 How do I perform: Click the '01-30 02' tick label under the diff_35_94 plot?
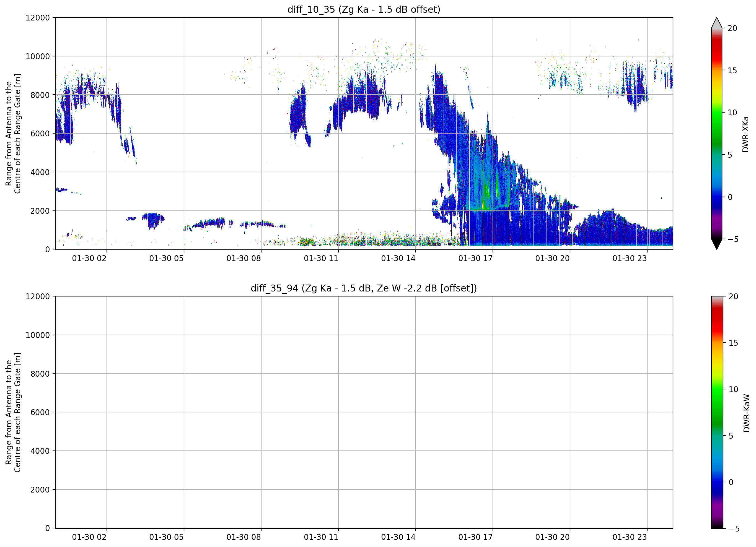89,537
